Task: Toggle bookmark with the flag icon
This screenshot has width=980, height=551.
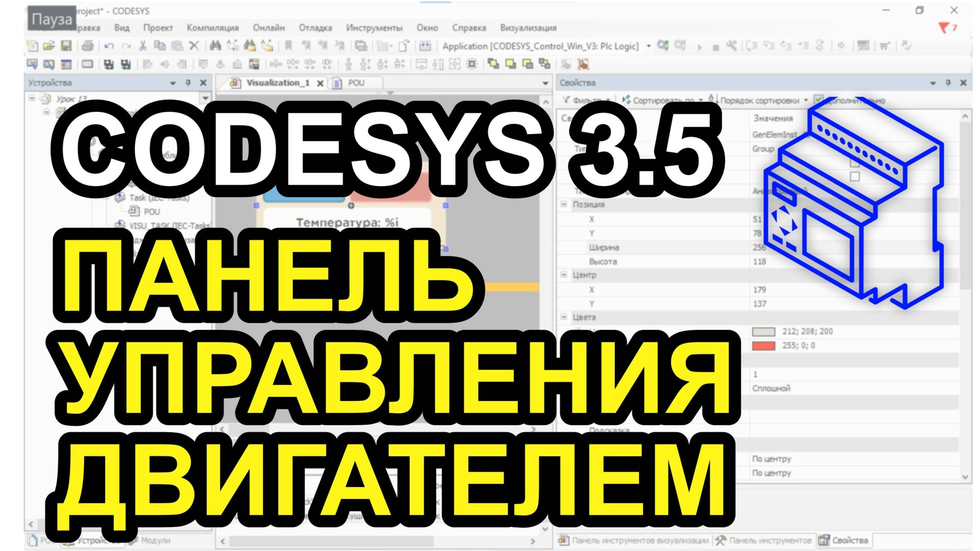Action: pos(288,46)
